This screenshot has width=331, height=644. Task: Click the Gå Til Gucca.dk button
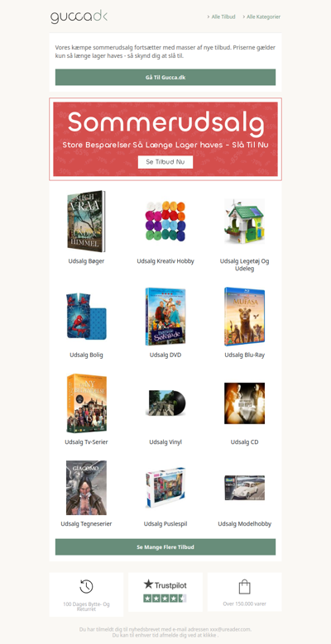click(x=165, y=77)
